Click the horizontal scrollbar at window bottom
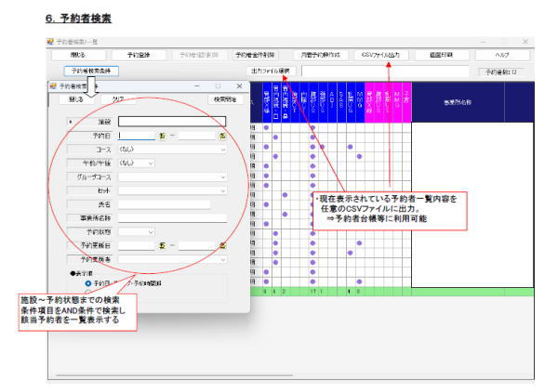This screenshot has width=558, height=392. click(175, 374)
